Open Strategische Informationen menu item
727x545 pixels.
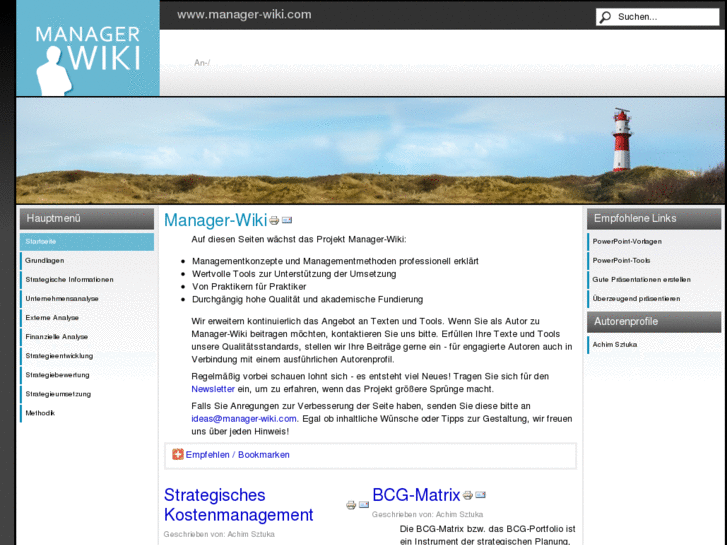(x=87, y=280)
